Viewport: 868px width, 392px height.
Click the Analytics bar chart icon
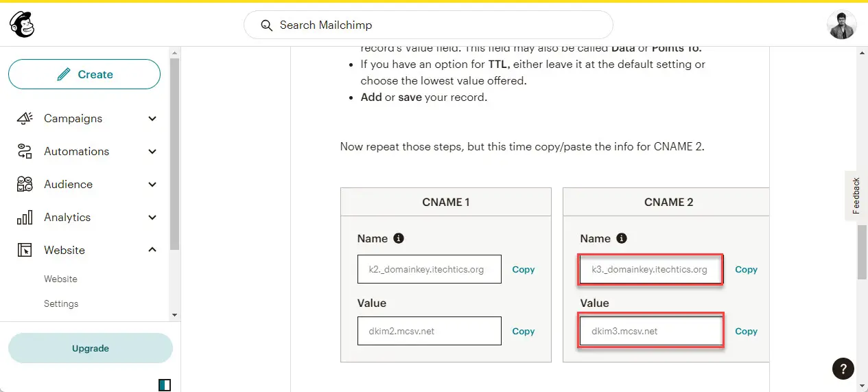point(25,217)
